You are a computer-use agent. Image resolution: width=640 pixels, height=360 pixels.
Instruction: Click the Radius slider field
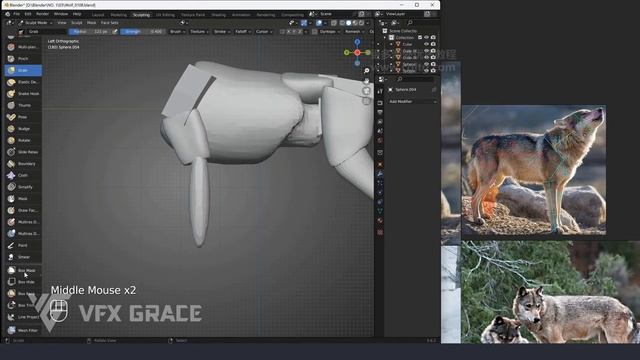pyautogui.click(x=89, y=31)
